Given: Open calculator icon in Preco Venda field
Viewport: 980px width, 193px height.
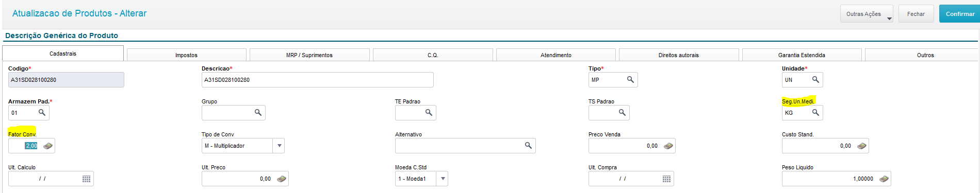Looking at the screenshot, I should coord(668,146).
